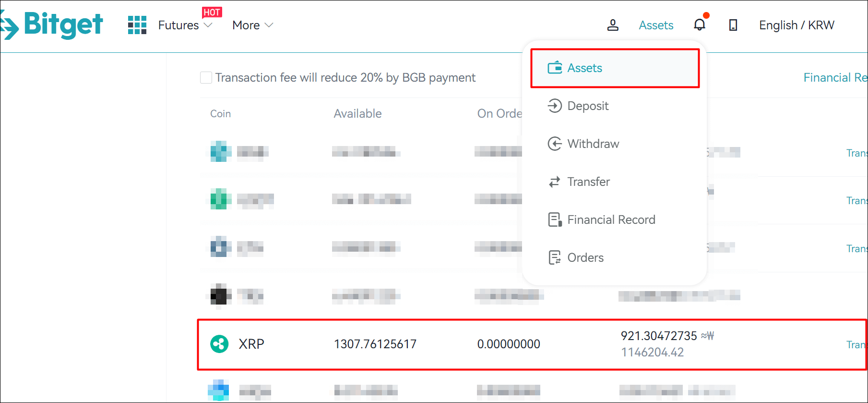Click the Transfer link in XRP row

click(x=856, y=344)
